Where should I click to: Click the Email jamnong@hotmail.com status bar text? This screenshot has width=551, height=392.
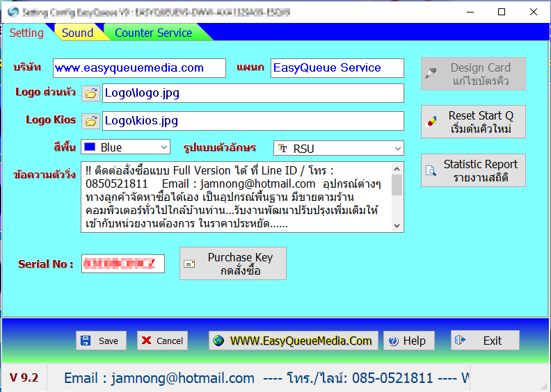tap(159, 378)
